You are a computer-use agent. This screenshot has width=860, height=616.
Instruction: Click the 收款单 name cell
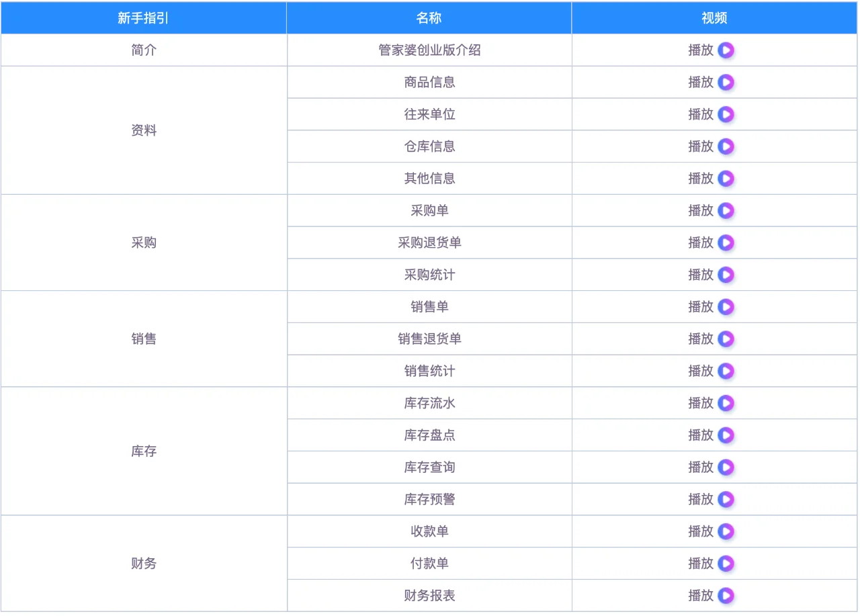tap(429, 531)
